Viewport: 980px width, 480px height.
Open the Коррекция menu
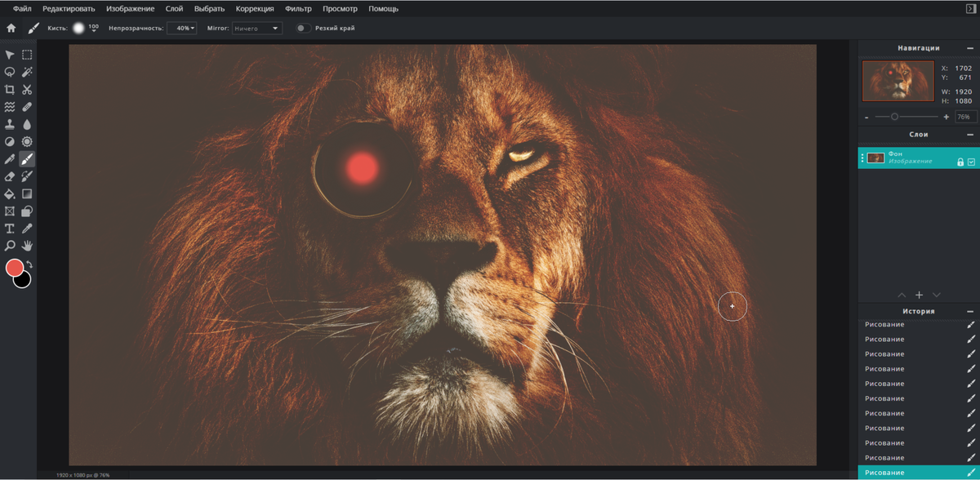[x=255, y=8]
